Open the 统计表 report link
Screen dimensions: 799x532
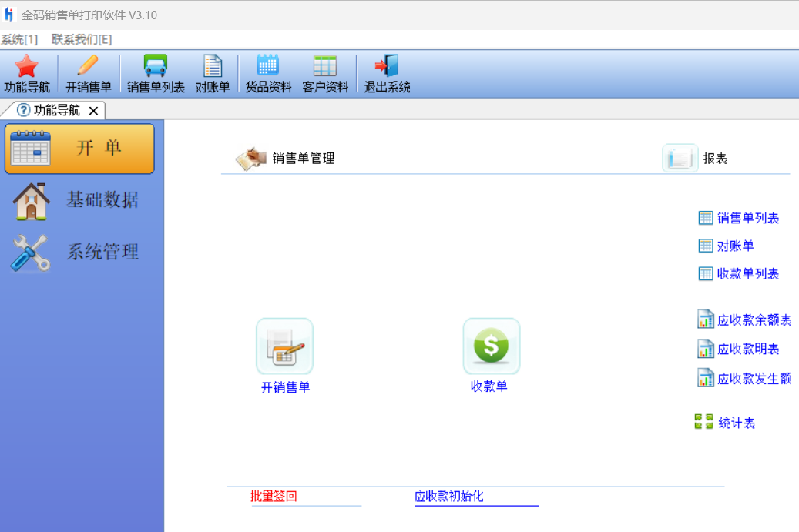[736, 423]
